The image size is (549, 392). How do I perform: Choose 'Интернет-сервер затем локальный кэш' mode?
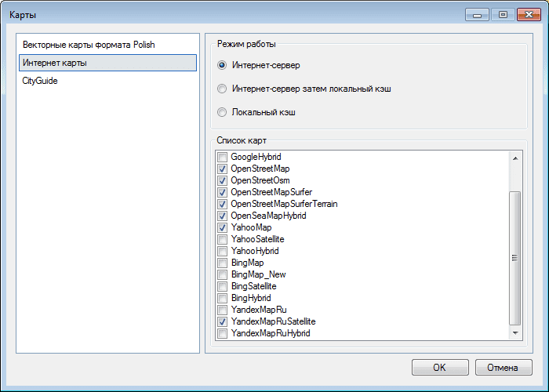pos(223,89)
